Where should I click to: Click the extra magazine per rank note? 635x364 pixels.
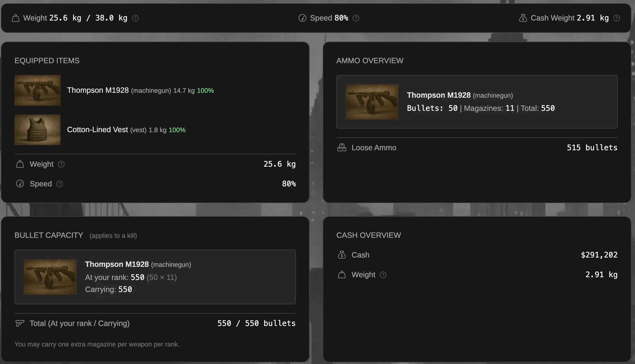click(97, 344)
